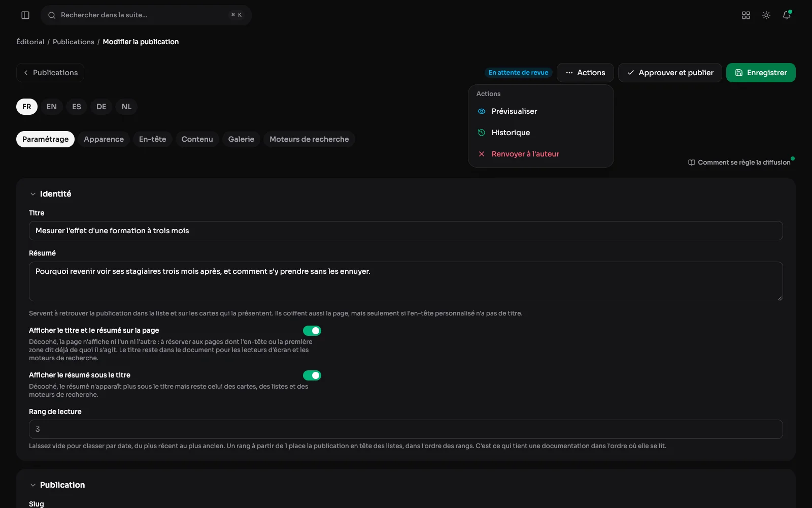Click the Titre input field
Screen dimensions: 812x508
coord(406,231)
